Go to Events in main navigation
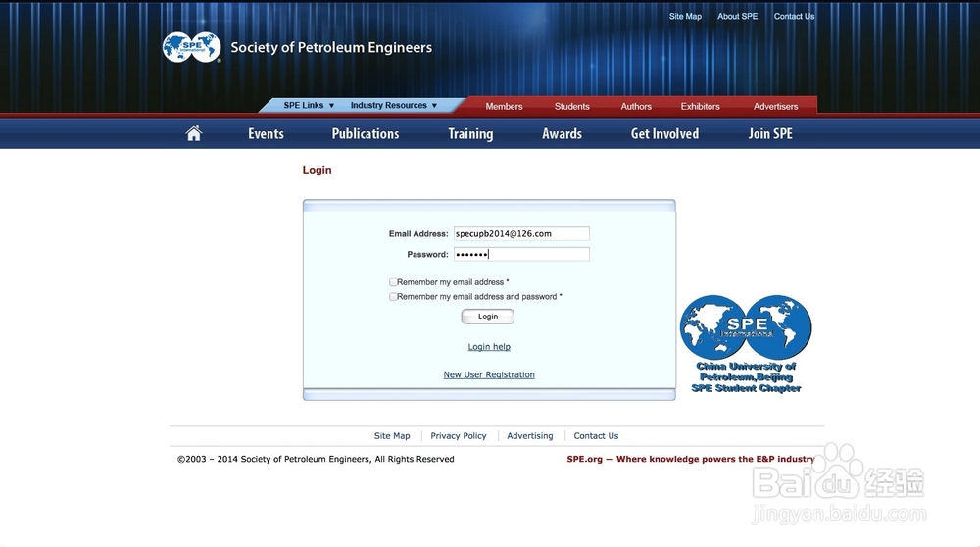Viewport: 980px width, 547px height. [x=266, y=133]
